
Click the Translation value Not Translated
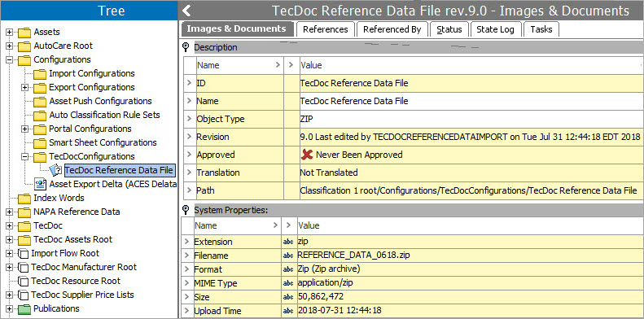coord(329,173)
